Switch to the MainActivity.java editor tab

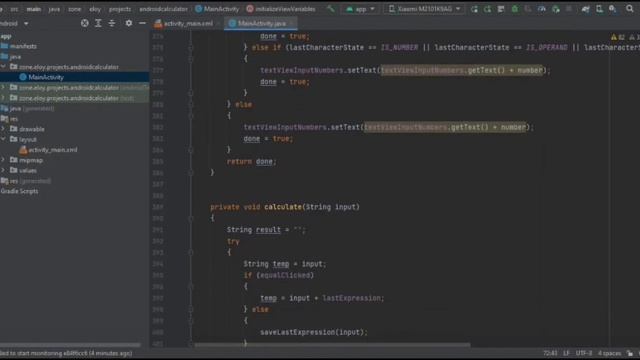(261, 24)
